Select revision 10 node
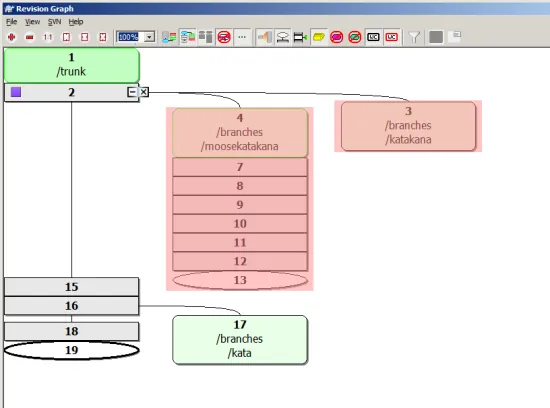Screen dimensions: 550x408 240,223
